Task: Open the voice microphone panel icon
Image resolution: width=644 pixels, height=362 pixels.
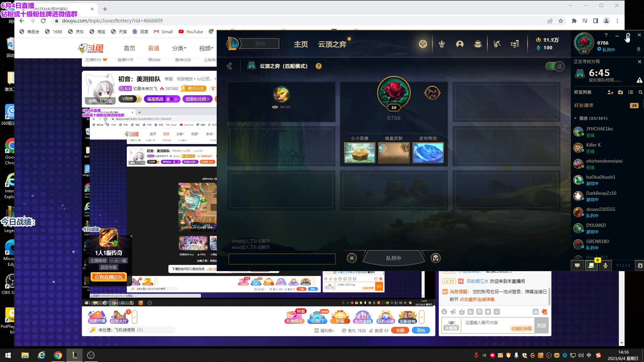Action: (605, 265)
